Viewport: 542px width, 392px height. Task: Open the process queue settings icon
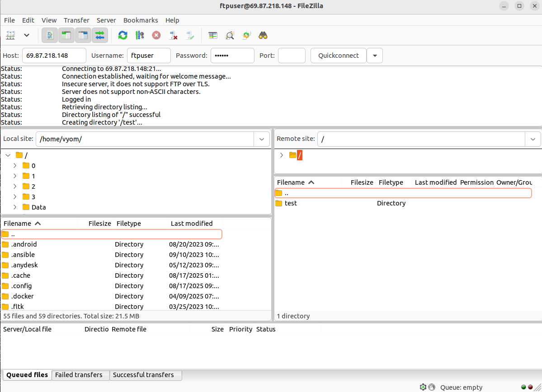pyautogui.click(x=139, y=35)
